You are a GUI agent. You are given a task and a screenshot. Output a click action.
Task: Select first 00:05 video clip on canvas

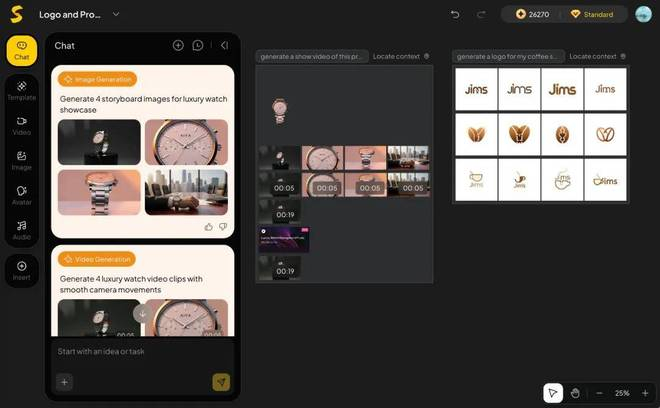[280, 184]
